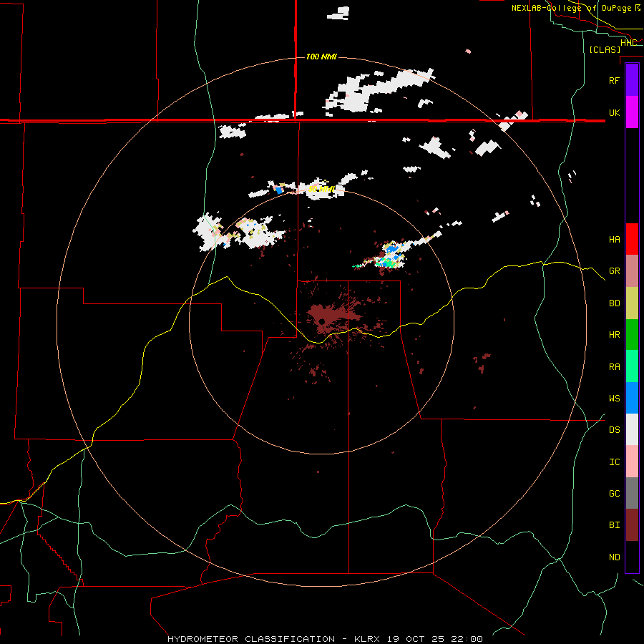
Task: Click the RF label text in legend
Action: point(614,80)
